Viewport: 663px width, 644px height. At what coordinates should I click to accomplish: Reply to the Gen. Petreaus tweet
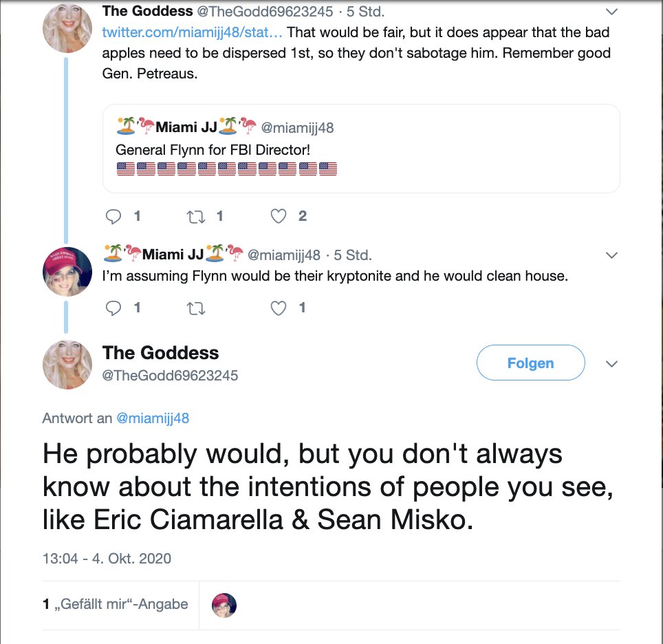(113, 217)
